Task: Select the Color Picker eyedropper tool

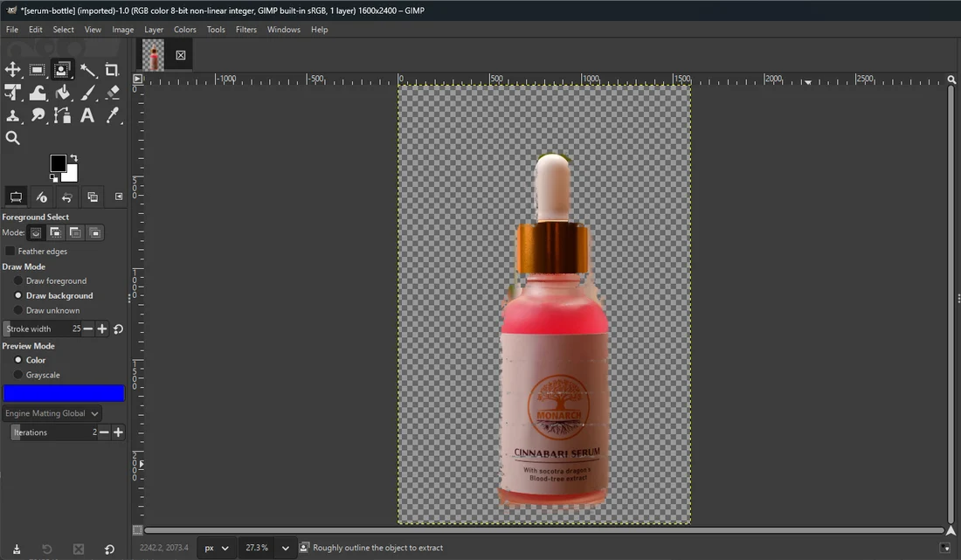Action: tap(112, 115)
